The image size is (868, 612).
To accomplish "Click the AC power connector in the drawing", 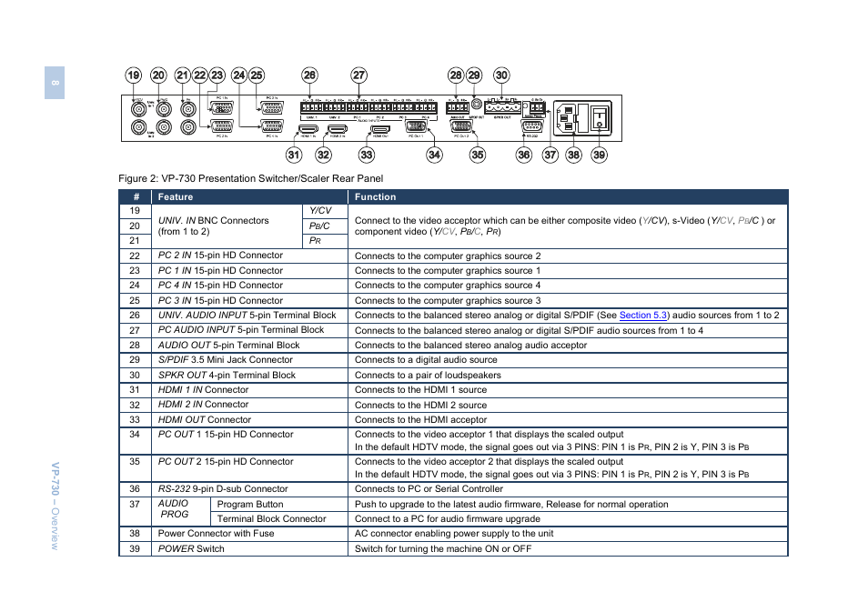I will (568, 118).
